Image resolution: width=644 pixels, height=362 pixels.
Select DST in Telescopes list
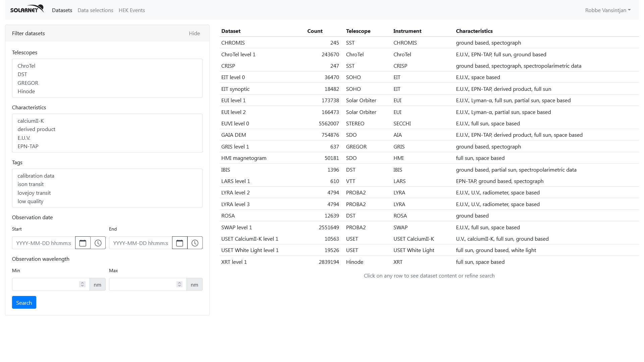pos(107,74)
